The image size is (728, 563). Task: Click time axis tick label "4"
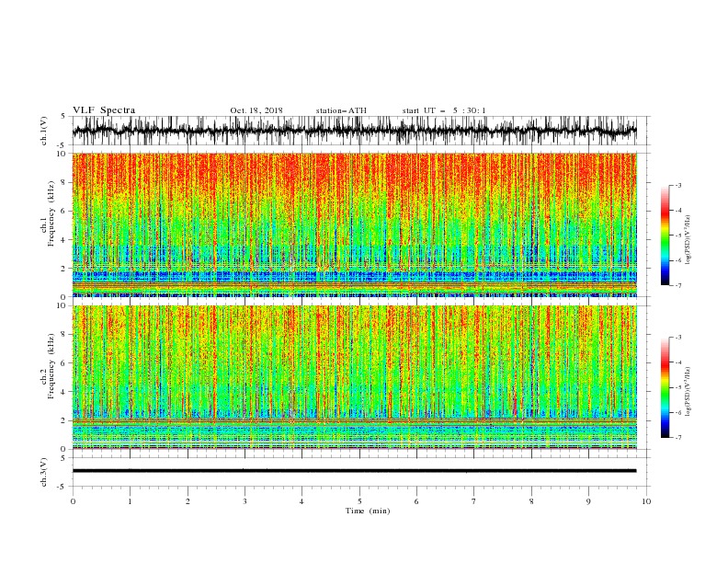(x=301, y=501)
